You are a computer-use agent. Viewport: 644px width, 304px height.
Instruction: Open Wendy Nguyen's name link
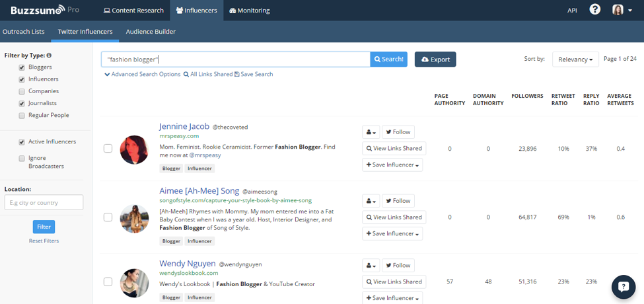(x=187, y=263)
